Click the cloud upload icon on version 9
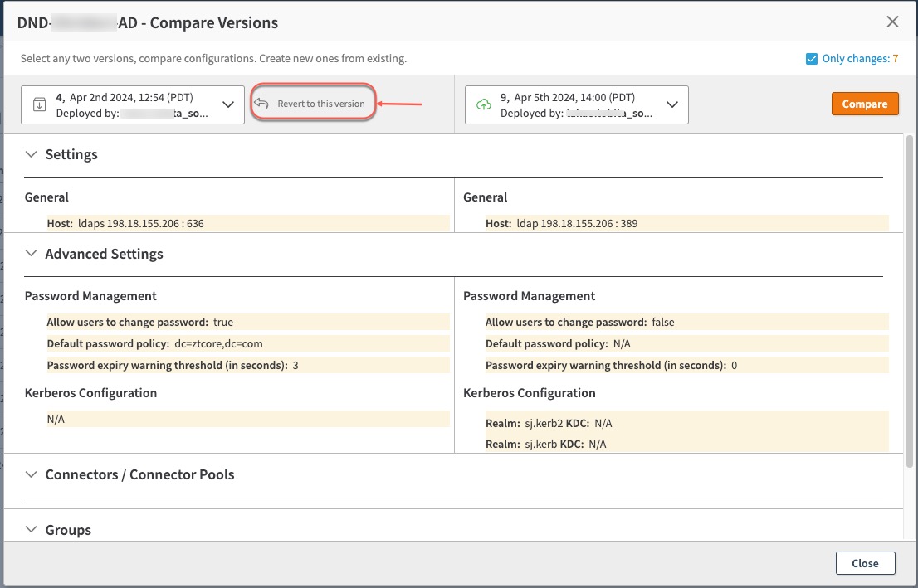The height and width of the screenshot is (588, 918). [x=483, y=104]
